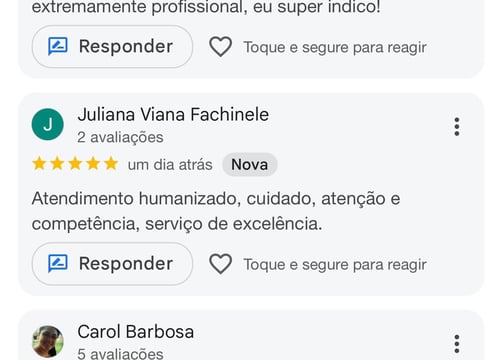Open Juliana Viana Fachinele's three-dot menu
Image resolution: width=503 pixels, height=360 pixels.
tap(457, 127)
